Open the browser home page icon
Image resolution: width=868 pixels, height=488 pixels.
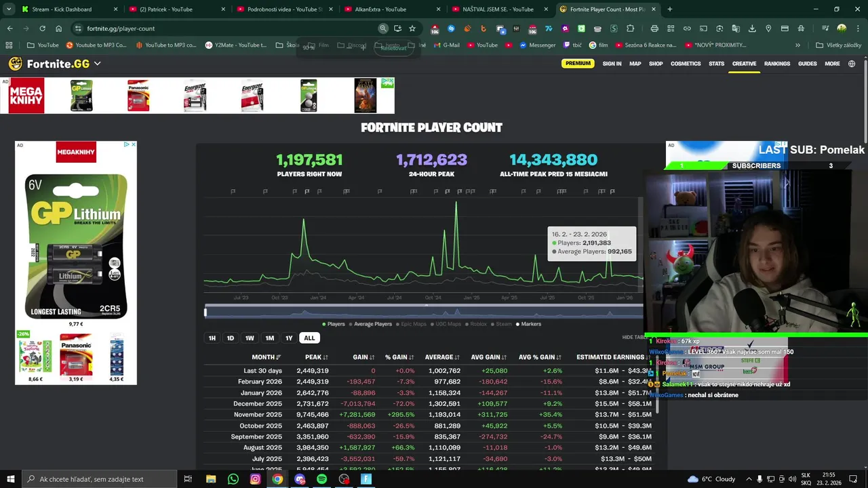[58, 28]
